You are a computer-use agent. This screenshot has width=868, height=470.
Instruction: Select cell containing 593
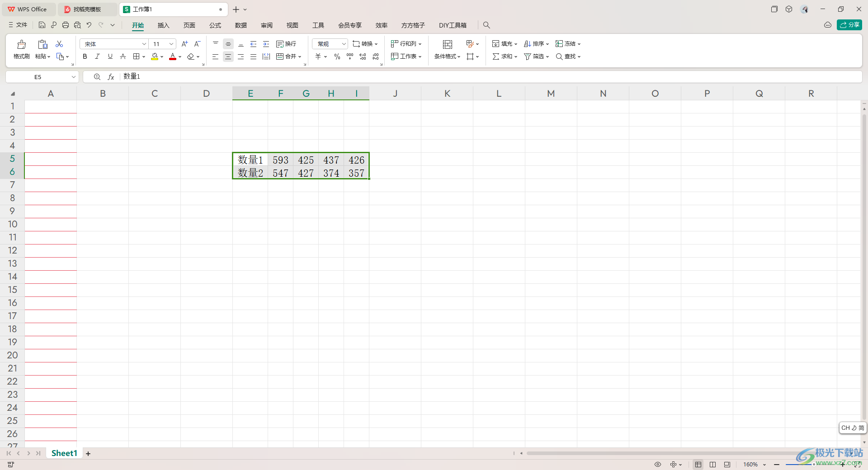[280, 160]
